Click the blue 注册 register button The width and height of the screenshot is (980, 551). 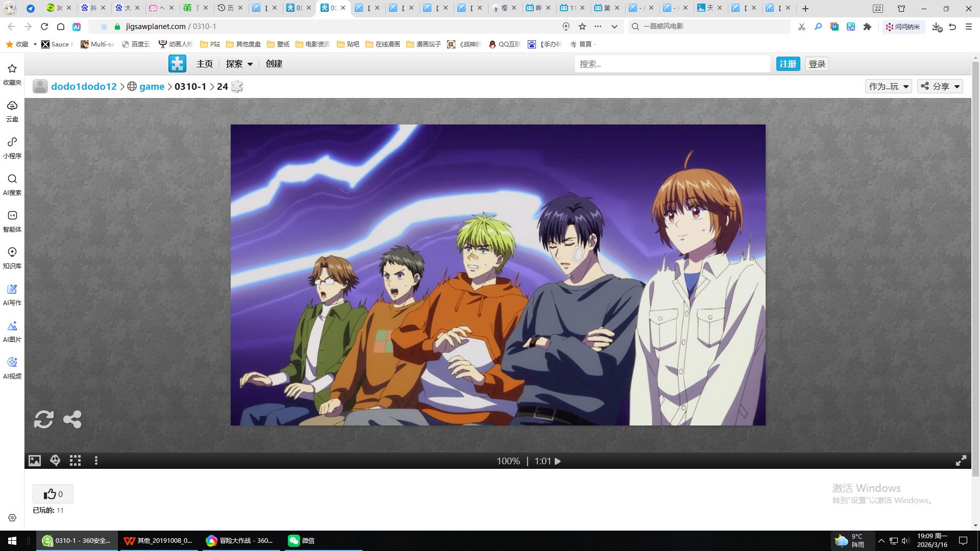click(x=788, y=64)
